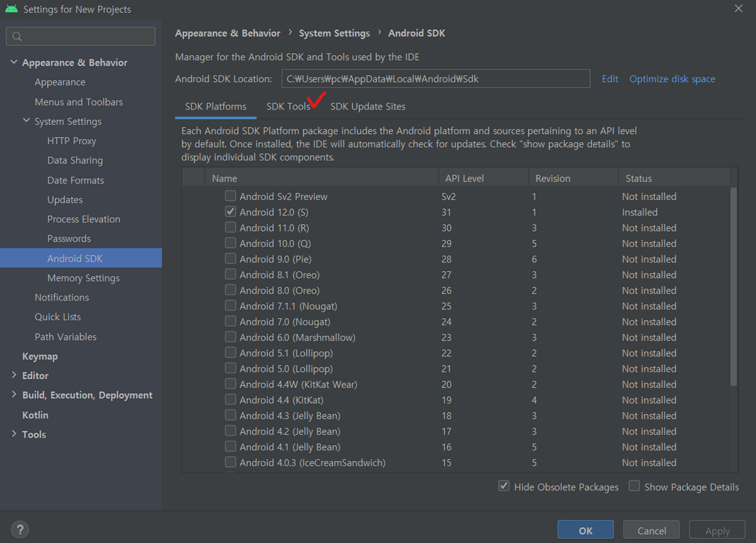Select Date Formats settings

(76, 180)
